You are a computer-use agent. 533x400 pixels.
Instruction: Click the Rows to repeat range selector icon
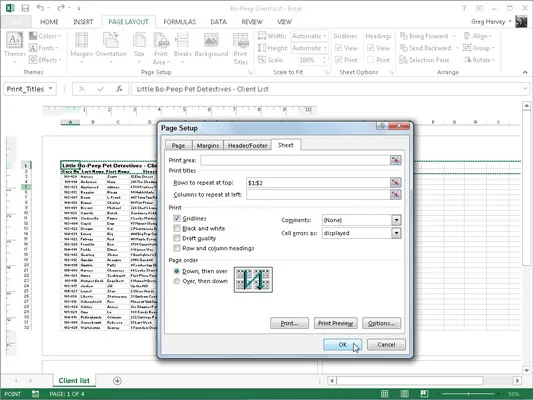coord(395,182)
